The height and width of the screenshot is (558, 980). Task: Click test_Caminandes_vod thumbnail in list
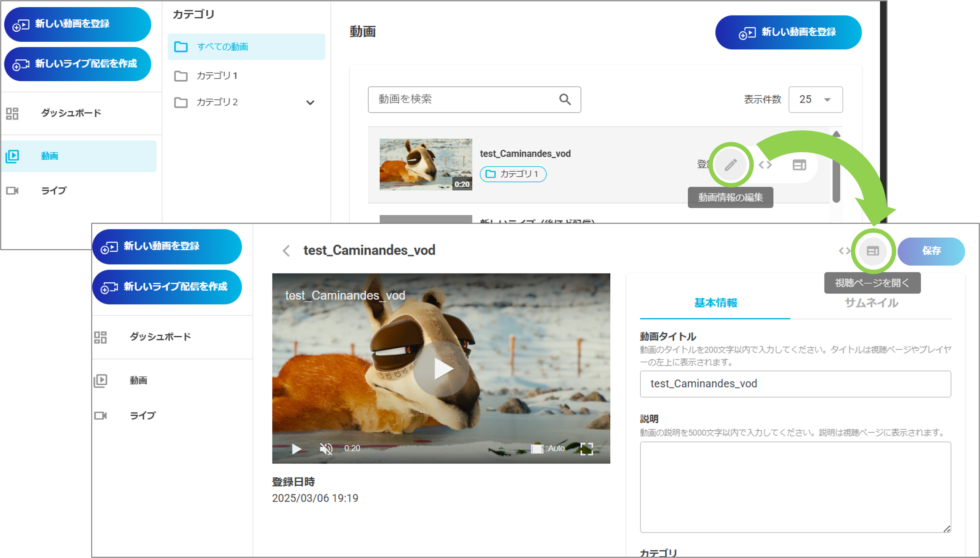(426, 164)
